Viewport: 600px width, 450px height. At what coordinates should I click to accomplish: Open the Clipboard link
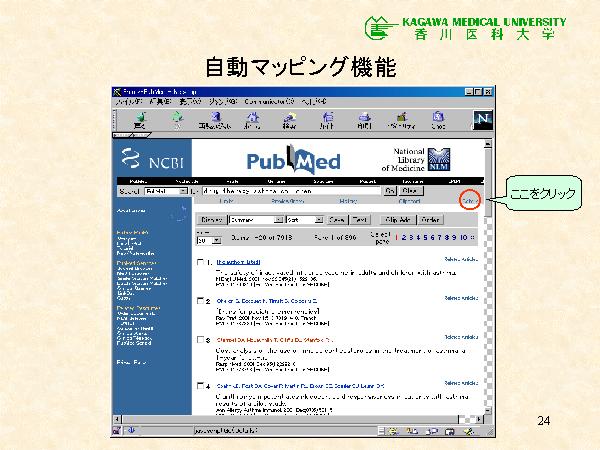pyautogui.click(x=409, y=201)
